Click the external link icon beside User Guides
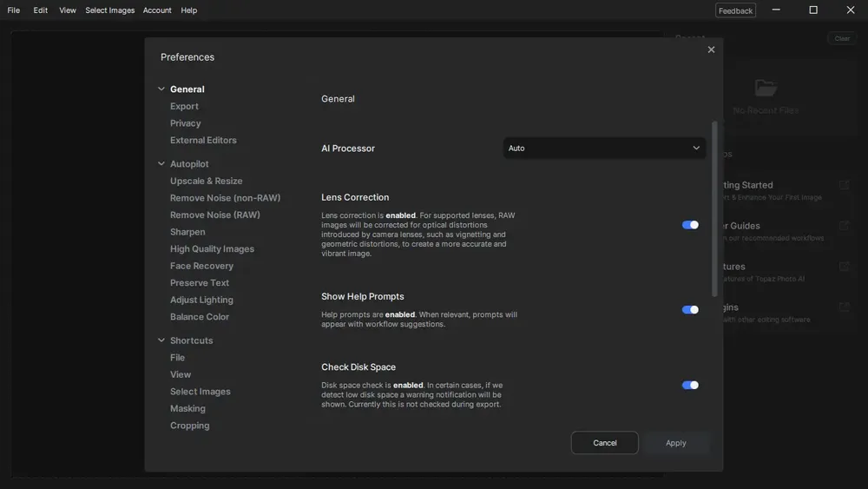The height and width of the screenshot is (489, 868). (x=844, y=226)
